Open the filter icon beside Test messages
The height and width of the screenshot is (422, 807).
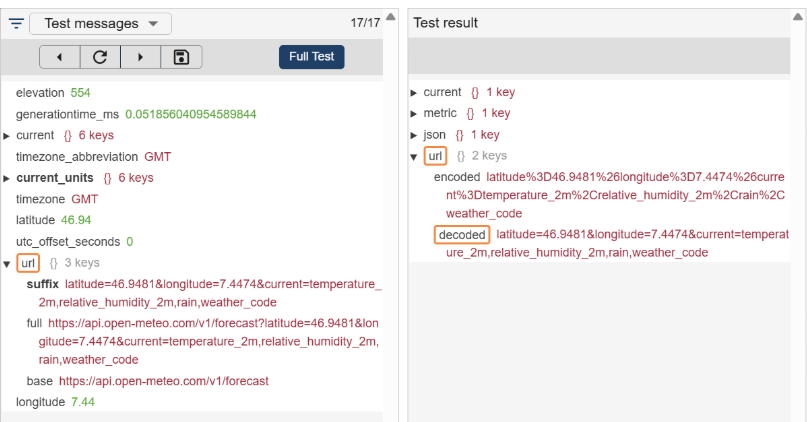pos(16,24)
